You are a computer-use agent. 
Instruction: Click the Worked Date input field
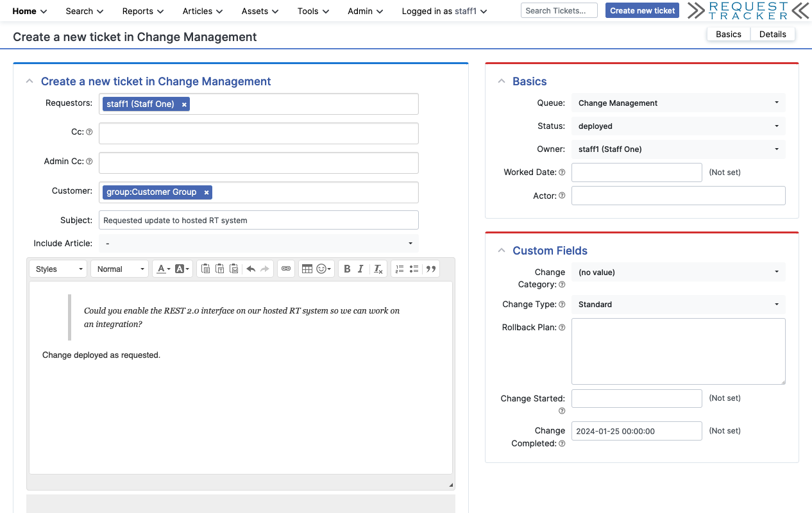(636, 172)
